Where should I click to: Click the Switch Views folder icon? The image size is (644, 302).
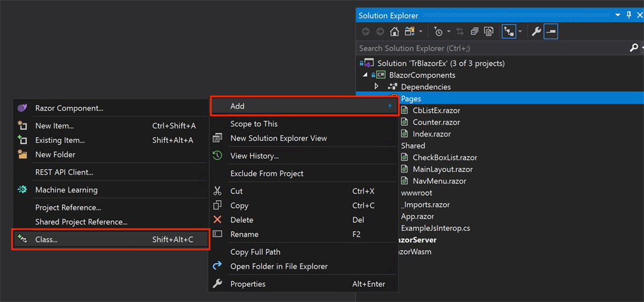point(409,31)
